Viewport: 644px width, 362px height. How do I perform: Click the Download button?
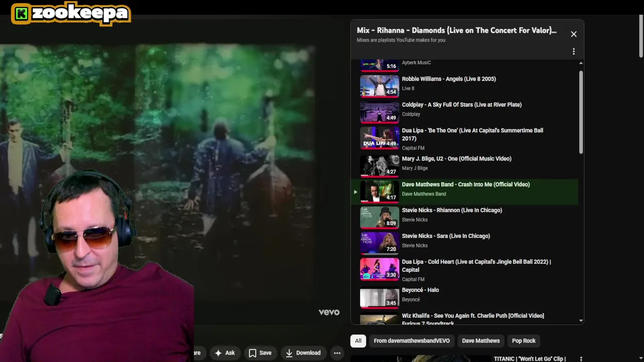303,353
